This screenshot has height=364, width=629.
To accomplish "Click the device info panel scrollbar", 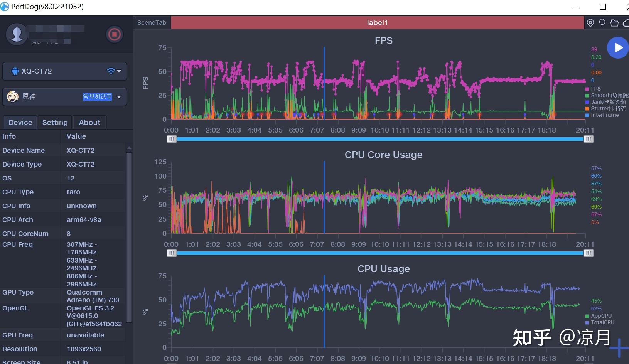I will coord(129,237).
